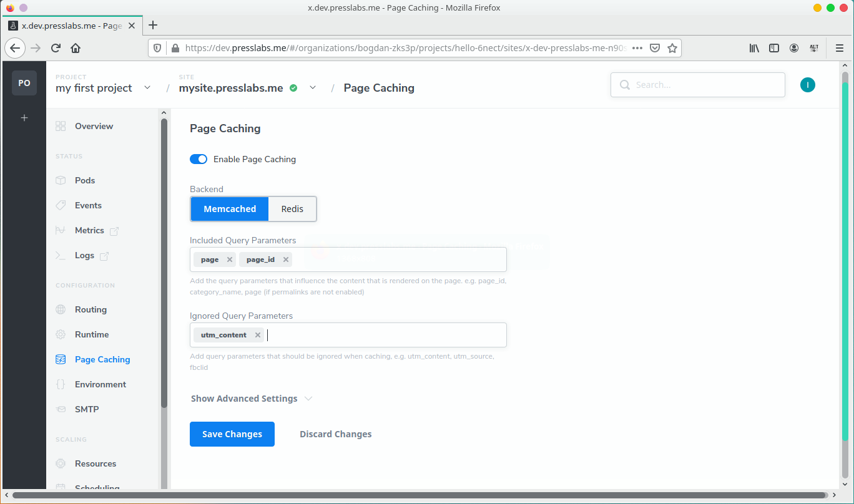Click the PO organization avatar

point(24,83)
